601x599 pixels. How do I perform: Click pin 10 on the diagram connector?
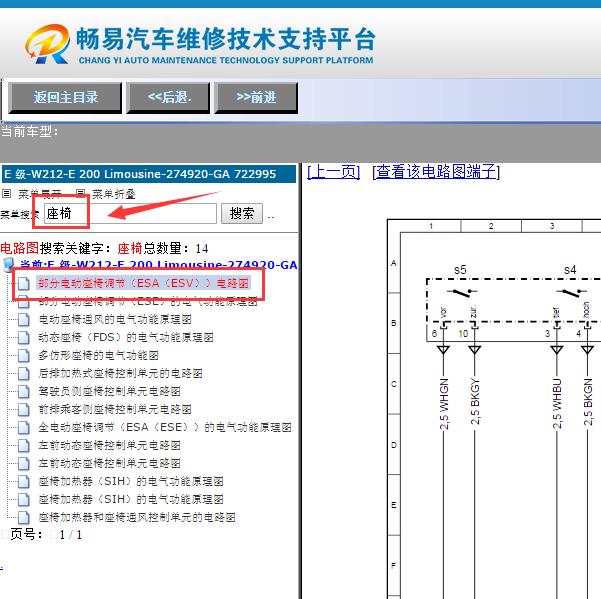pos(463,334)
